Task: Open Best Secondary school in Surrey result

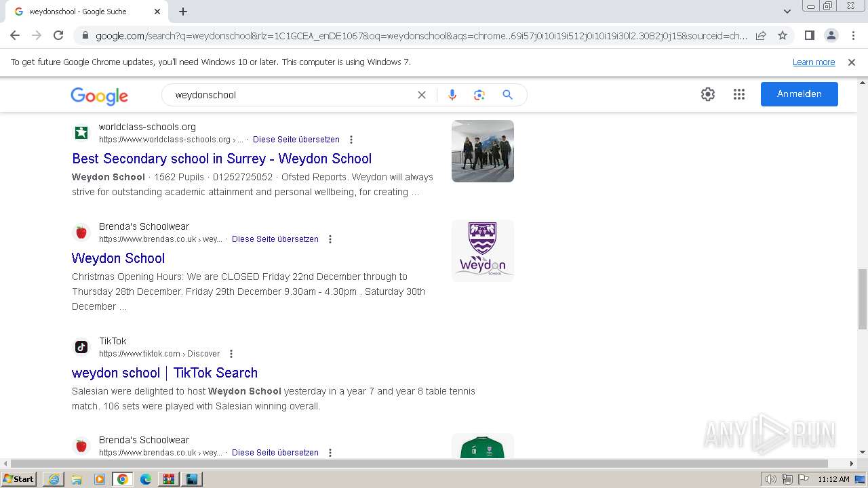Action: pos(222,159)
